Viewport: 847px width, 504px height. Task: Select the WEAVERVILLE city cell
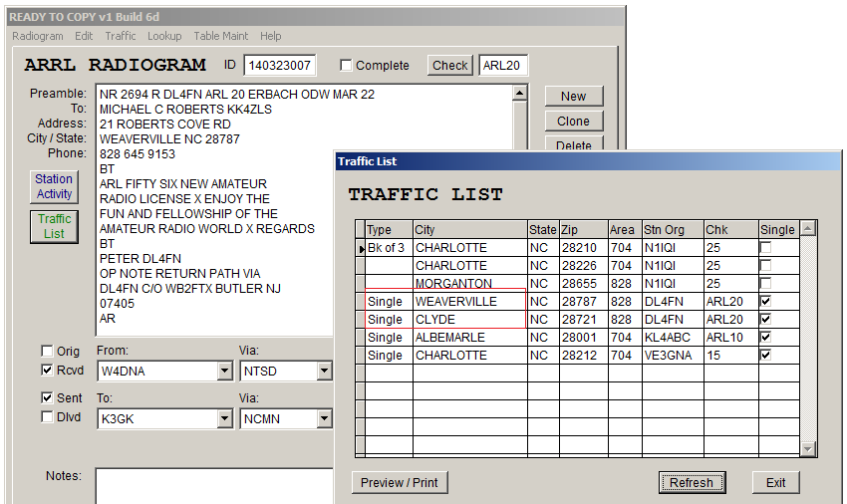[x=470, y=302]
